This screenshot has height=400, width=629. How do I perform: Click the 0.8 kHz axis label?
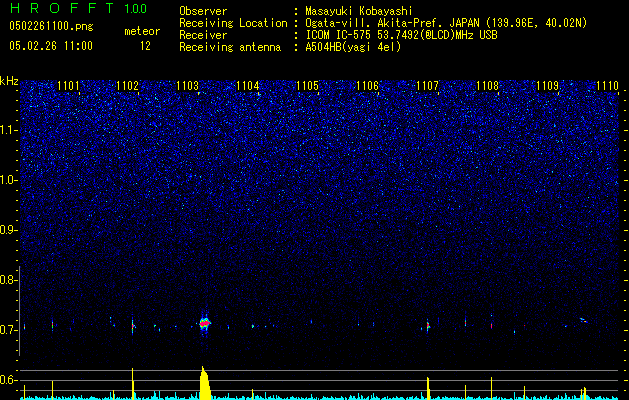coord(8,280)
